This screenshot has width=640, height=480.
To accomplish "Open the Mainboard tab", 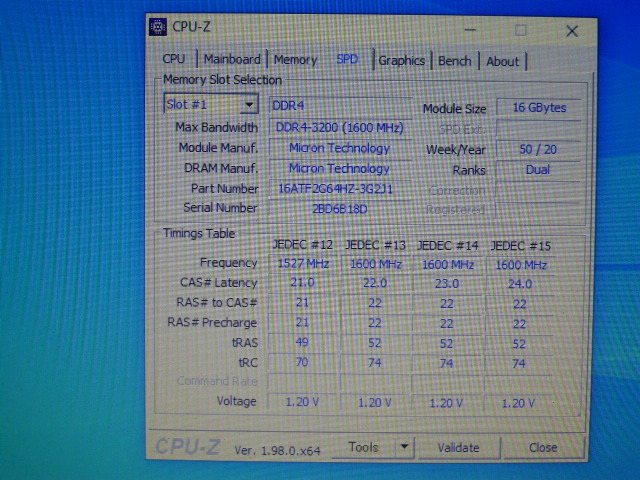I will (x=232, y=60).
